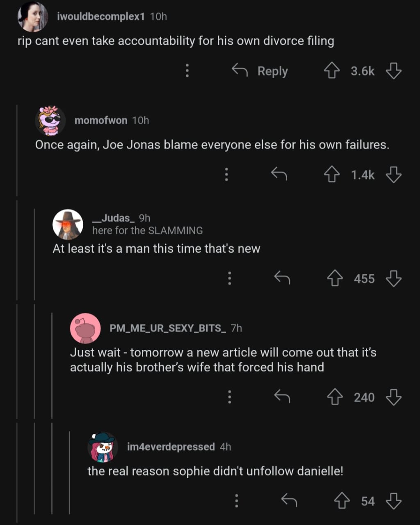
Task: Upvote momofwon's comment
Action: 332,175
